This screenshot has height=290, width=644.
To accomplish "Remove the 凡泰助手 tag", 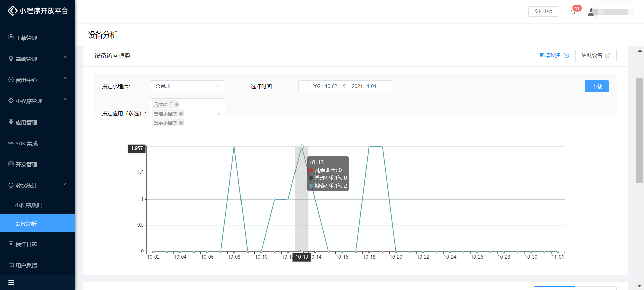I will pyautogui.click(x=177, y=104).
